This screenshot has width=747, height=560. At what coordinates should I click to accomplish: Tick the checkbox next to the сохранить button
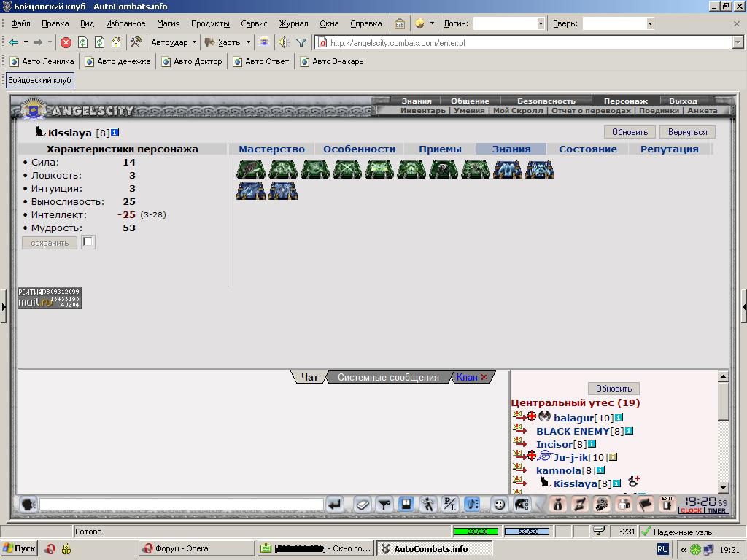coord(88,242)
